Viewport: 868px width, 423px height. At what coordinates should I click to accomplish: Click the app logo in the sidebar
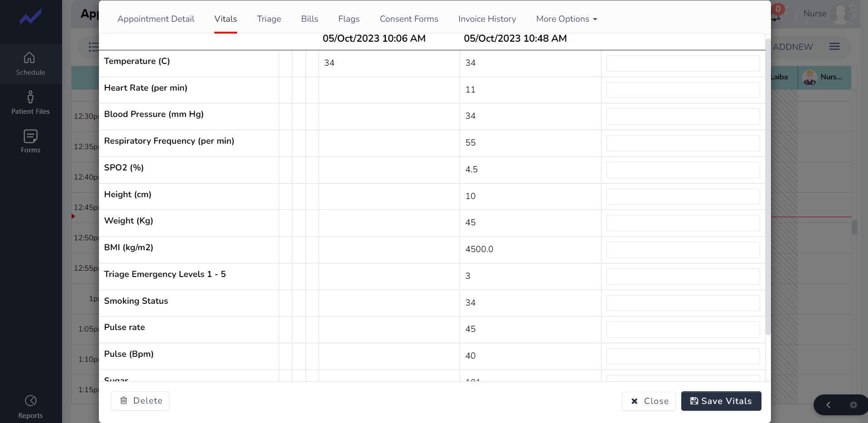(x=30, y=18)
